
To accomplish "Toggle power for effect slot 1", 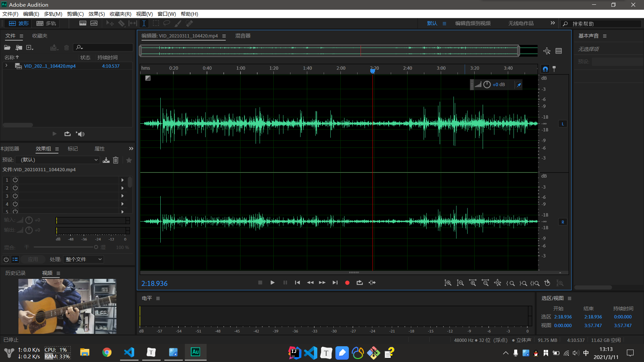I will tap(15, 180).
